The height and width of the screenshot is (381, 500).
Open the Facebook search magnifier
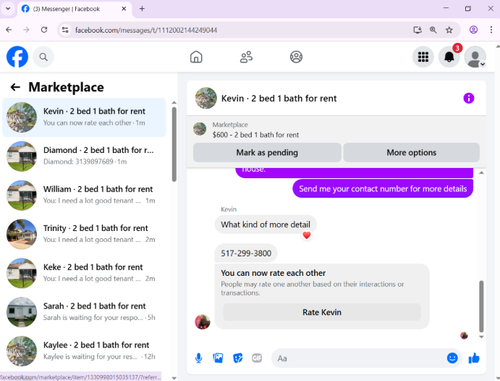43,57
